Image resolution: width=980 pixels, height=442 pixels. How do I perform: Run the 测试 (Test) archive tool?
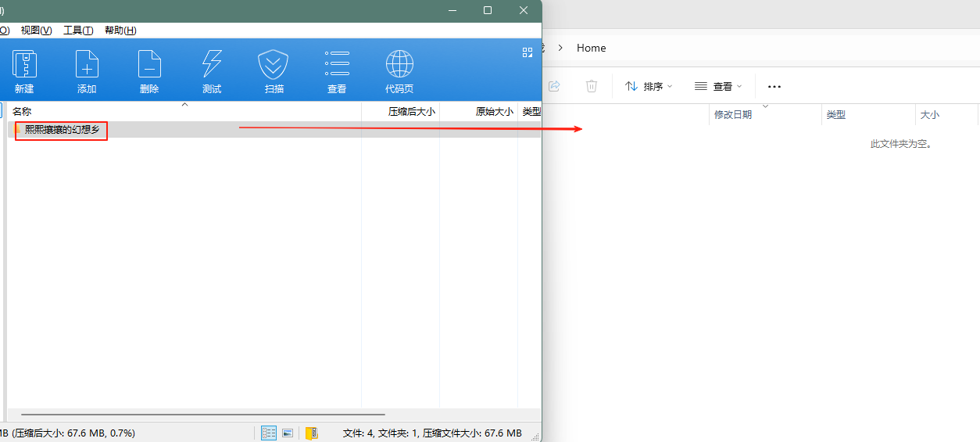click(212, 72)
